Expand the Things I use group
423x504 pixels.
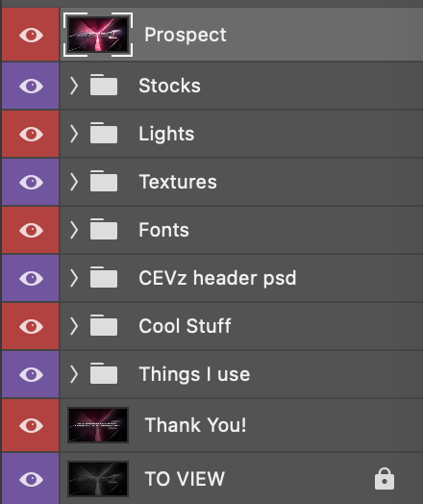click(x=74, y=374)
